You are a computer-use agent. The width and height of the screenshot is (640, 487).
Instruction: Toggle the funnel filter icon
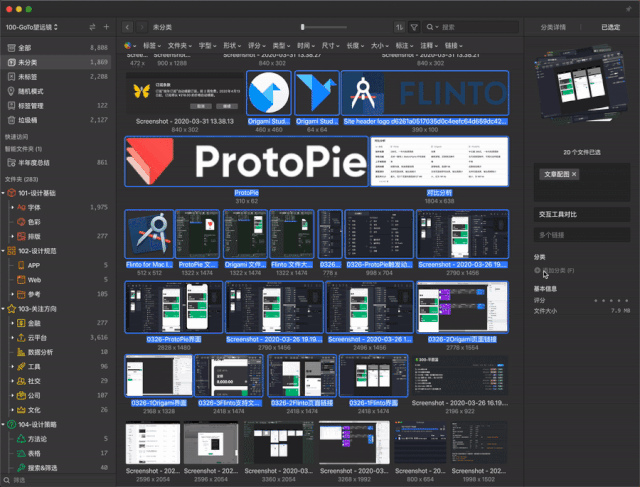click(x=414, y=27)
